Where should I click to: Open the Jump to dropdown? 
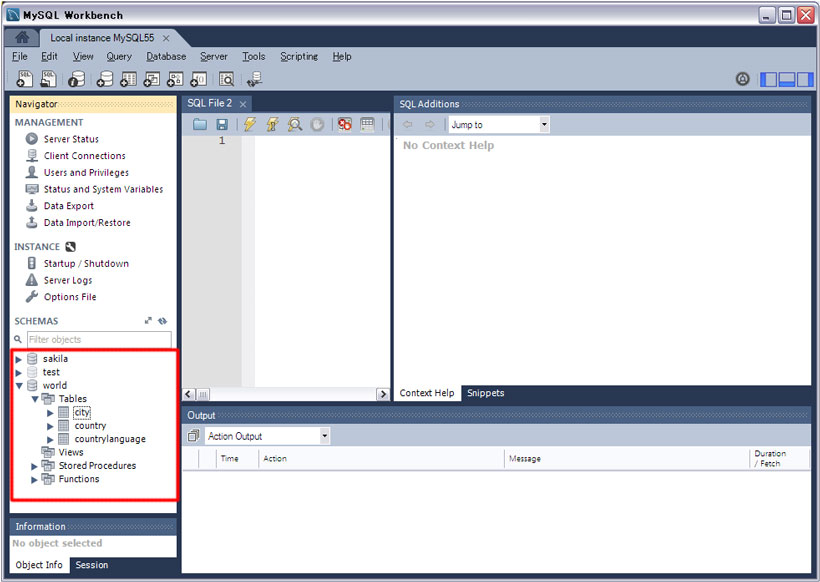pos(544,124)
